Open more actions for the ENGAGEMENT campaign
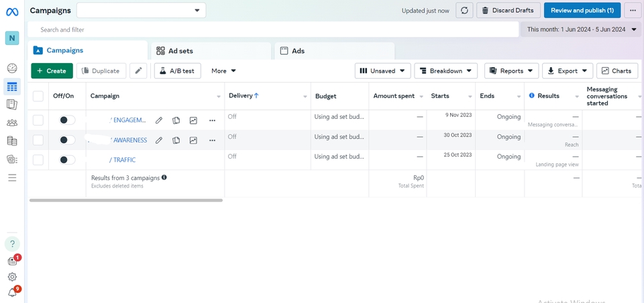This screenshot has height=303, width=644. (212, 120)
